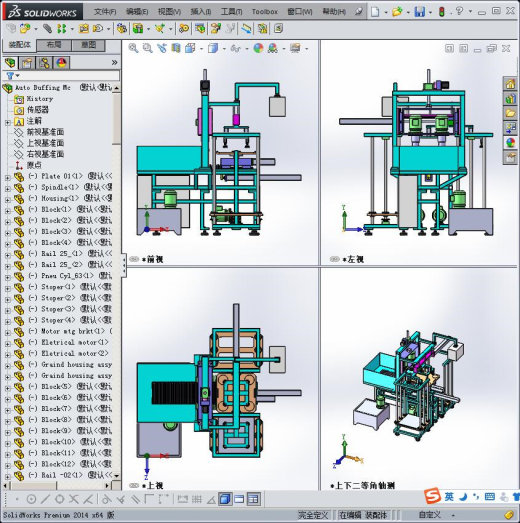Click the SolidWorks Resources home icon in task pane
Screen dimensions: 520x523
pyautogui.click(x=510, y=84)
